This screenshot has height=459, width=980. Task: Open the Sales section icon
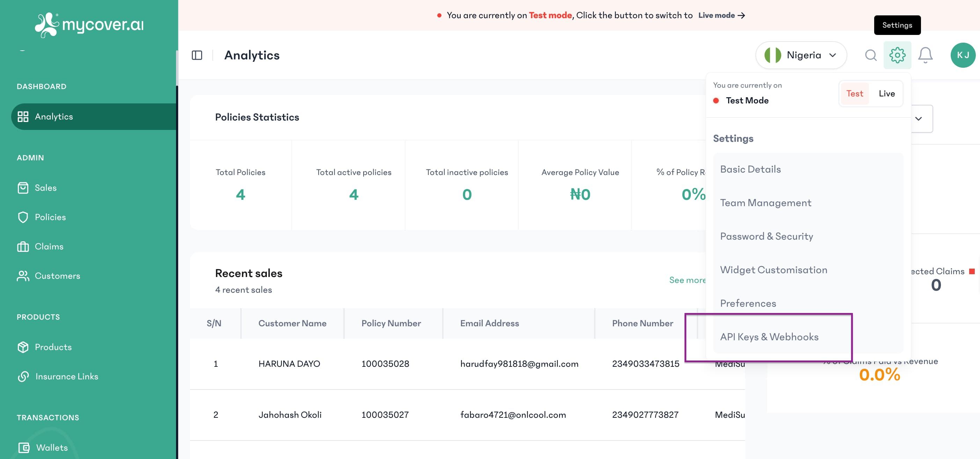[23, 188]
